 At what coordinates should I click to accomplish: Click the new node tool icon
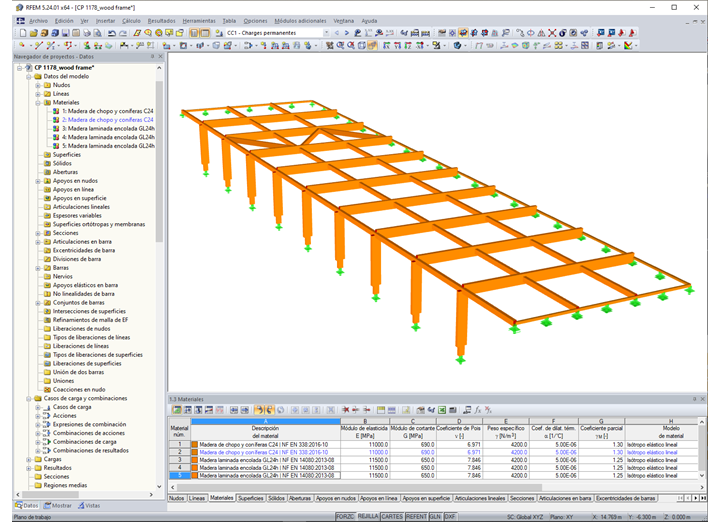pyautogui.click(x=22, y=45)
